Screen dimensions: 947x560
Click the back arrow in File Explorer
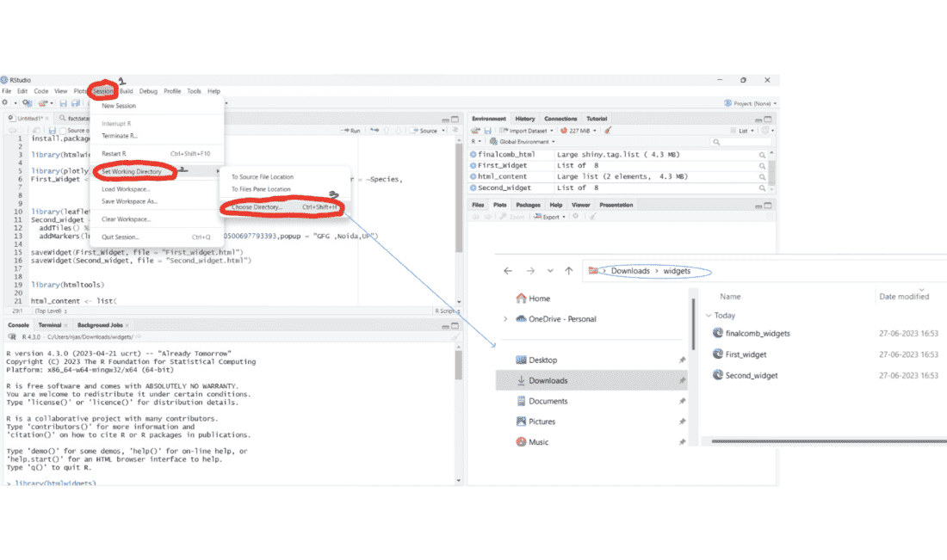(508, 271)
